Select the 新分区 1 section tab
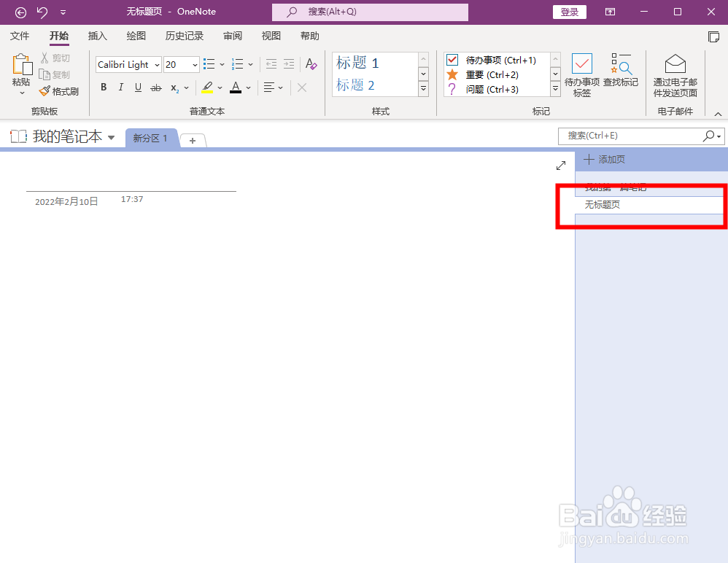Viewport: 728px width, 563px height. pos(150,139)
